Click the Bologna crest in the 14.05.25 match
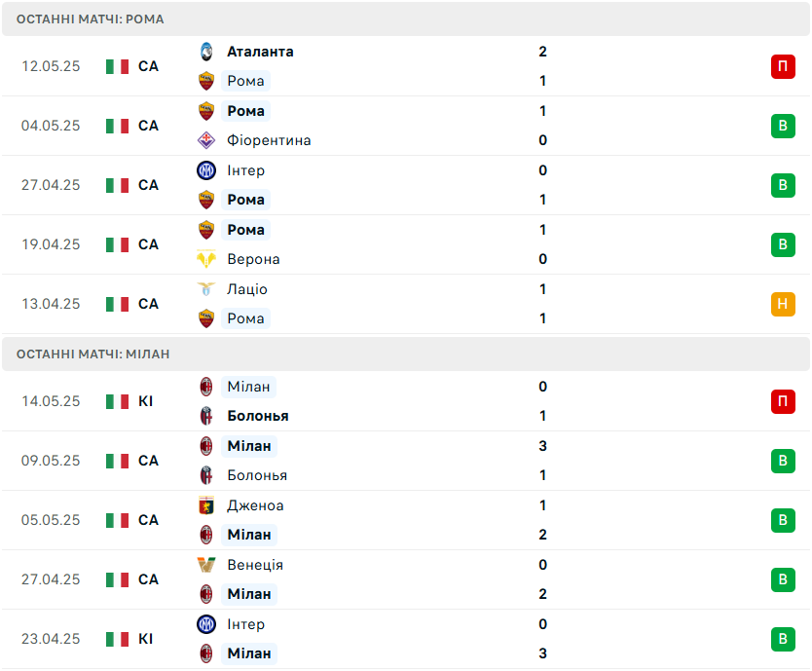The image size is (812, 671). pos(206,416)
